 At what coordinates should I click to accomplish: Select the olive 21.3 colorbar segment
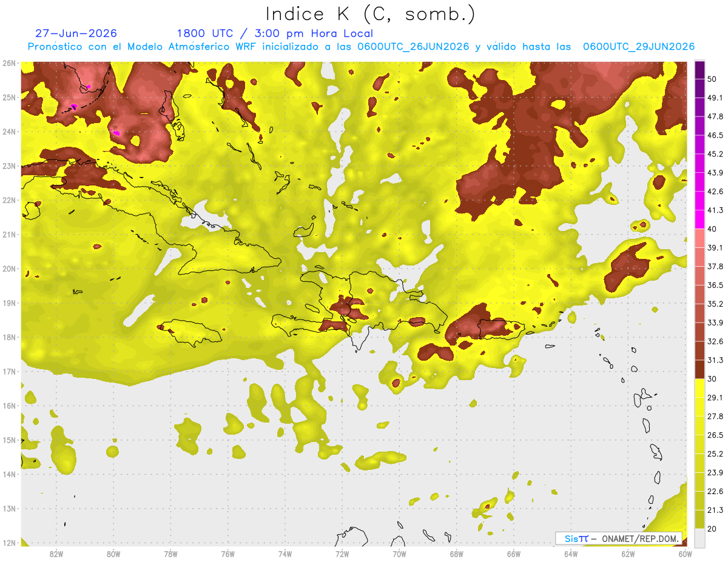tap(700, 519)
